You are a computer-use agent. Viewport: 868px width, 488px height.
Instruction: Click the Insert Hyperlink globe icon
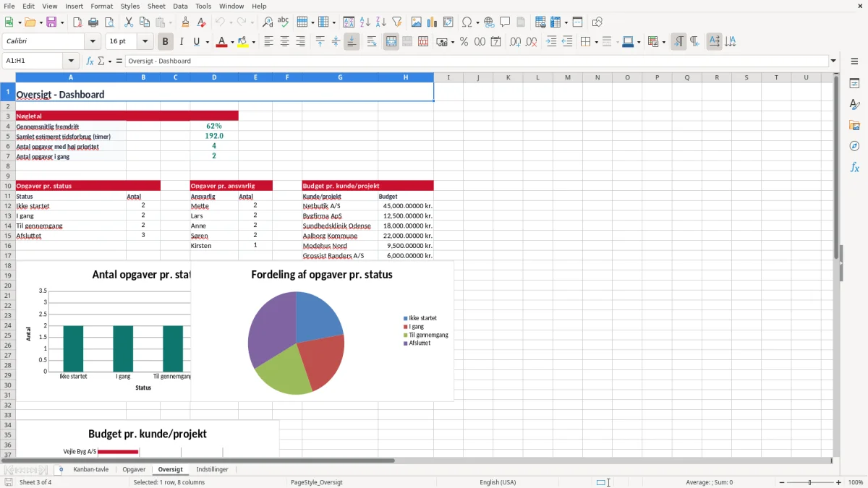point(489,22)
